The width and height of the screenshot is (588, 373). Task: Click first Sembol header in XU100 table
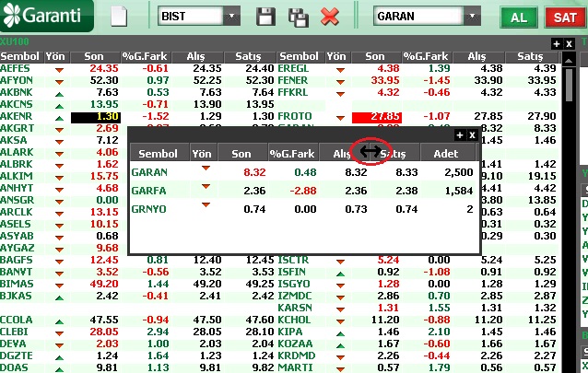(20, 56)
